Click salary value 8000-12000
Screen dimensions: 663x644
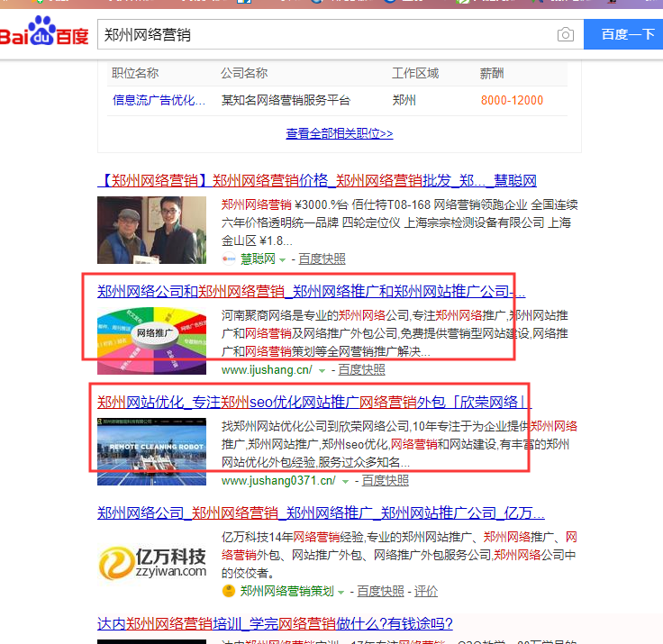click(512, 100)
